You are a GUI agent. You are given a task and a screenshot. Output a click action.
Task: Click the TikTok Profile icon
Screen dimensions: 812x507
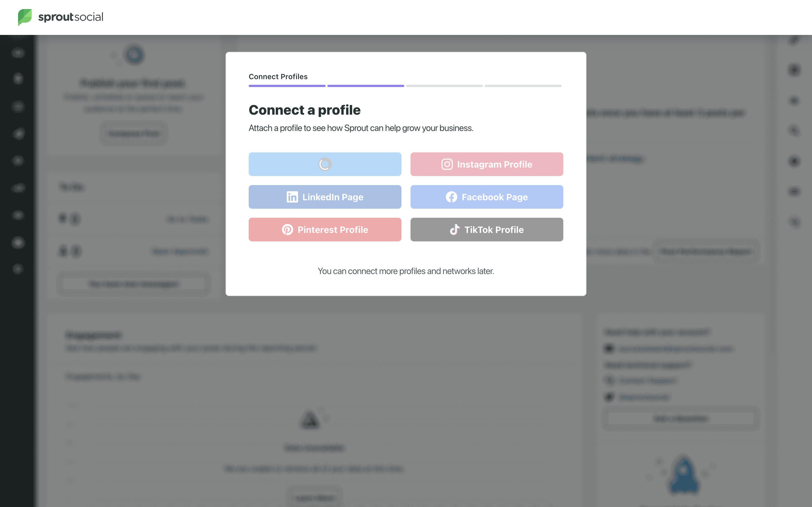click(x=455, y=229)
